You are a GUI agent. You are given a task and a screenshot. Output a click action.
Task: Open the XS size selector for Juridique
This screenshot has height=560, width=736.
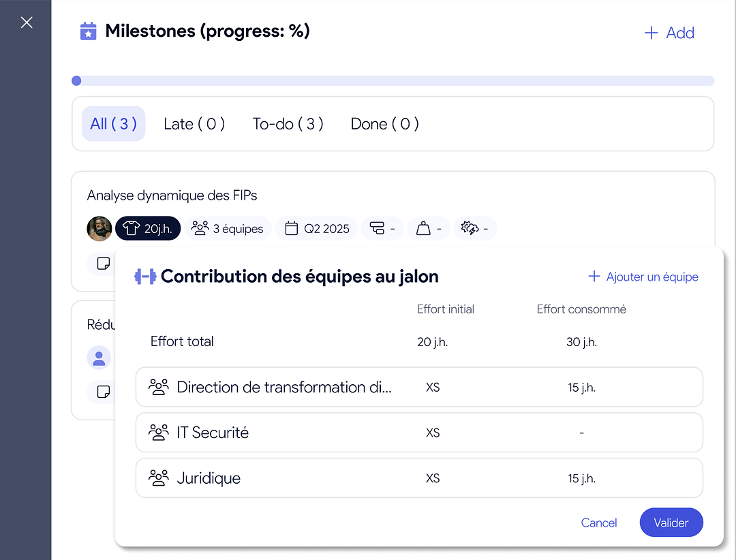(x=433, y=478)
